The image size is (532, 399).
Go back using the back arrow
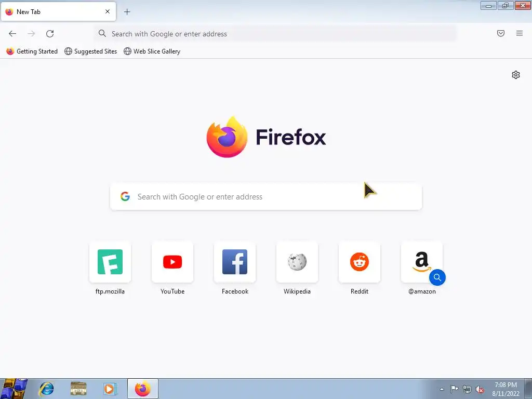(x=12, y=34)
